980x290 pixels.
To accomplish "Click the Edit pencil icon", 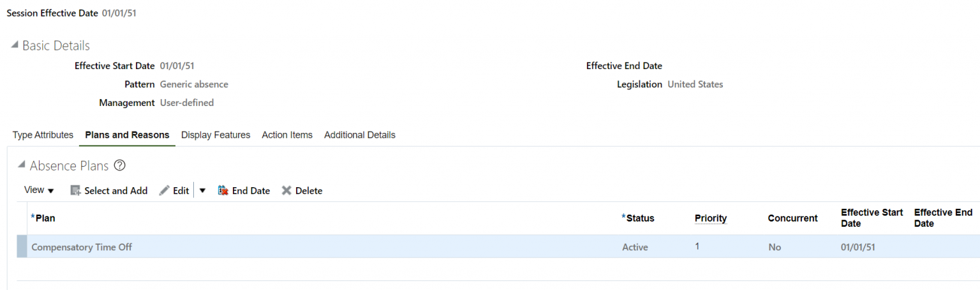I will [x=165, y=190].
